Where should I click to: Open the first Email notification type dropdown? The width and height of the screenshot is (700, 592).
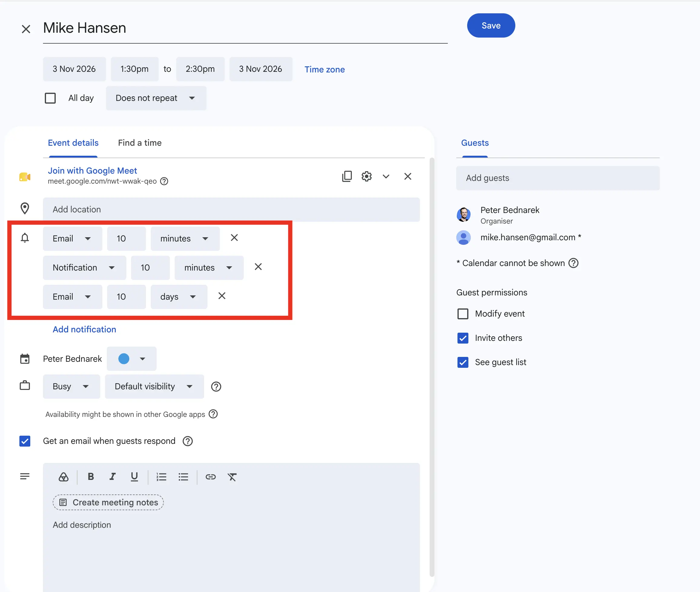[x=72, y=239]
